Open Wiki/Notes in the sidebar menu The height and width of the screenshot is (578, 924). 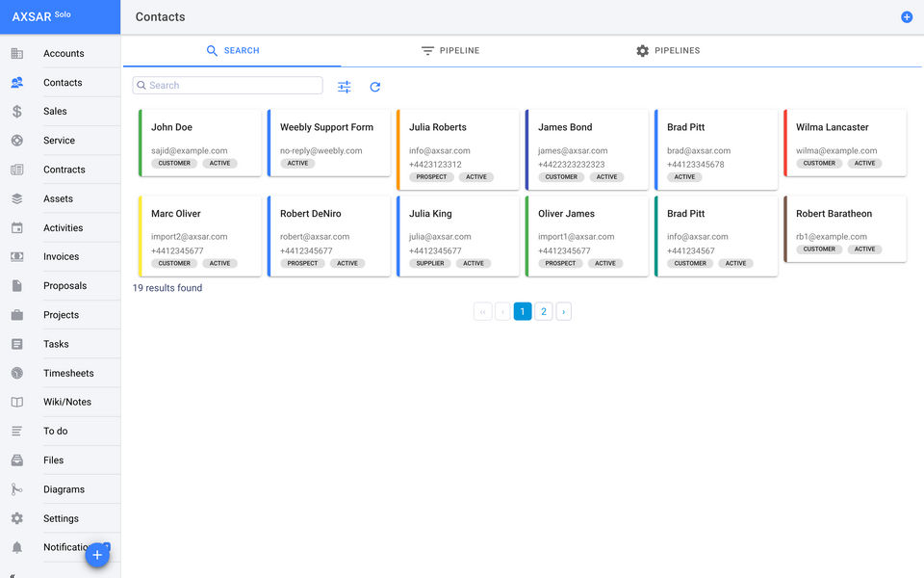67,402
